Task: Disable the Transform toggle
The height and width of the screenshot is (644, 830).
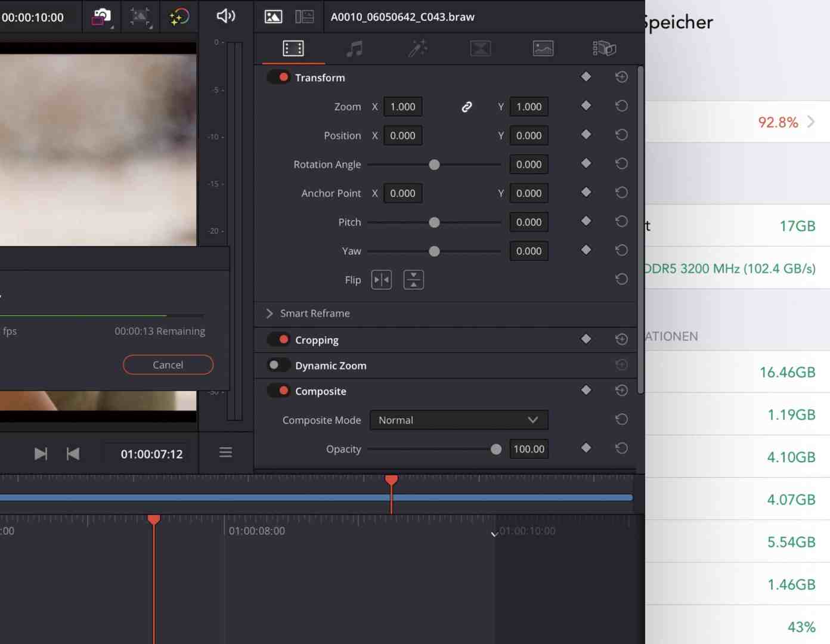Action: pyautogui.click(x=278, y=77)
